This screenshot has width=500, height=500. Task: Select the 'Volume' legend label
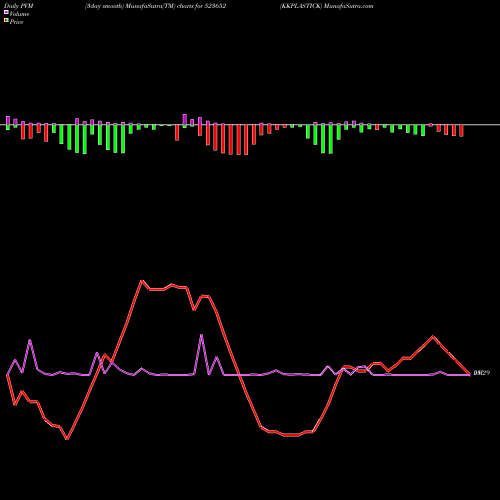pos(19,14)
